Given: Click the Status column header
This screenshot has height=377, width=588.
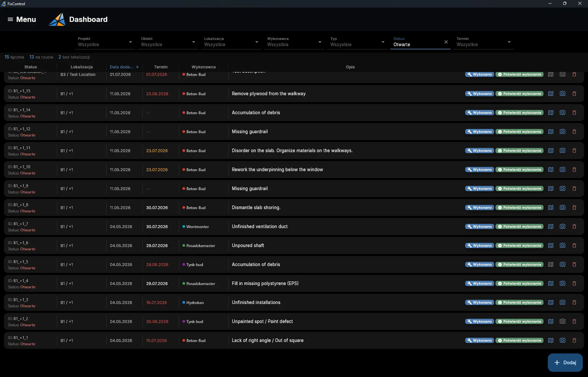Looking at the screenshot, I should click(x=31, y=67).
